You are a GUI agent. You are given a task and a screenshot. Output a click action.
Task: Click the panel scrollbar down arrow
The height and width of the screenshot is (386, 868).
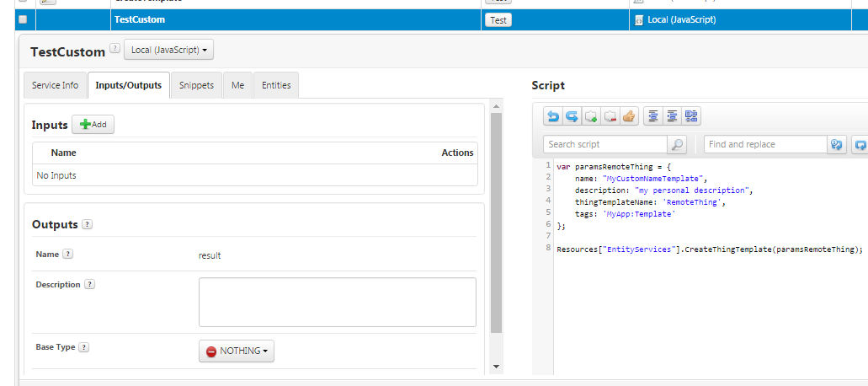(496, 366)
